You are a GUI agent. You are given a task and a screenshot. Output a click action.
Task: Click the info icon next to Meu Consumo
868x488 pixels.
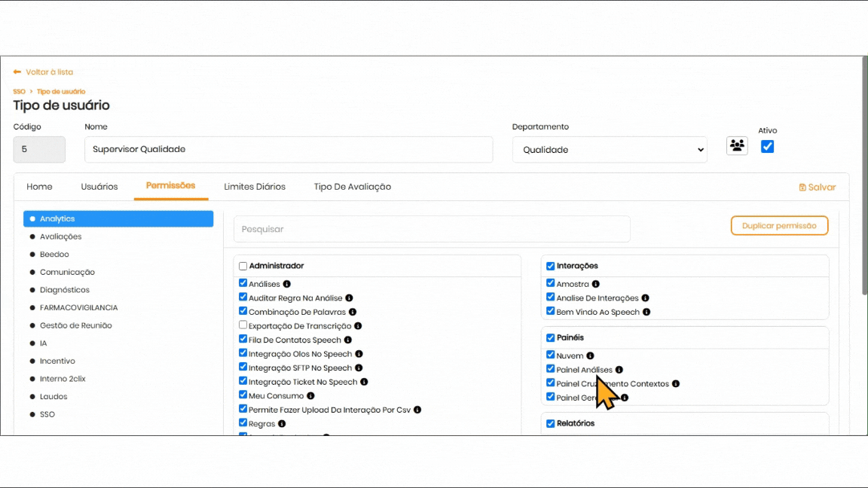tap(310, 395)
